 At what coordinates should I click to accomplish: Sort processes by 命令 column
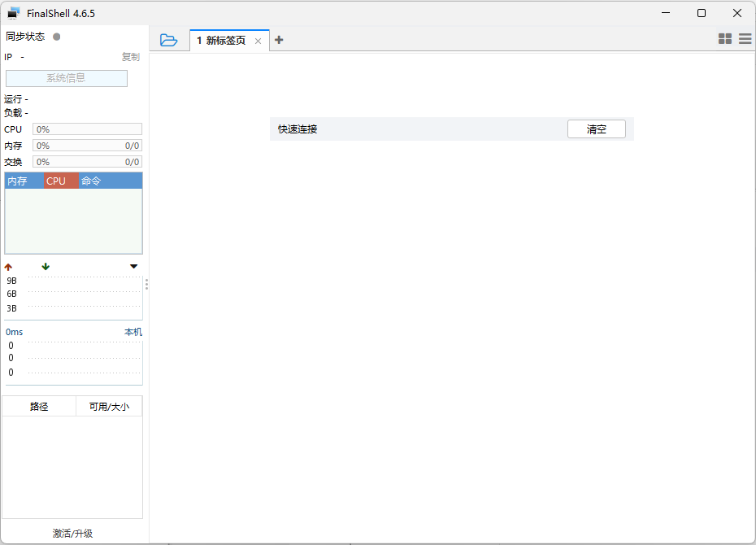tap(111, 181)
